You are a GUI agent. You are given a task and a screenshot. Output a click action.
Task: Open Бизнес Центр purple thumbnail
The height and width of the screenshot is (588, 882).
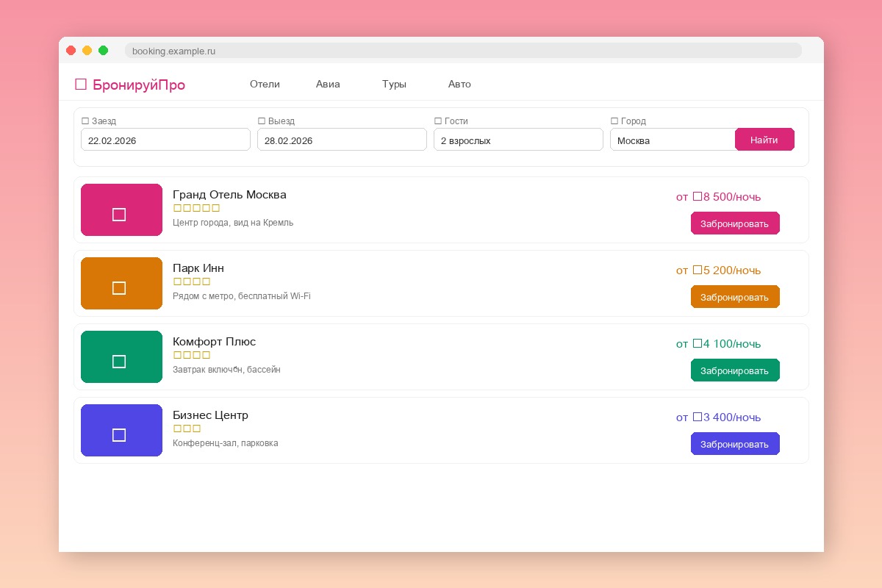click(x=121, y=430)
